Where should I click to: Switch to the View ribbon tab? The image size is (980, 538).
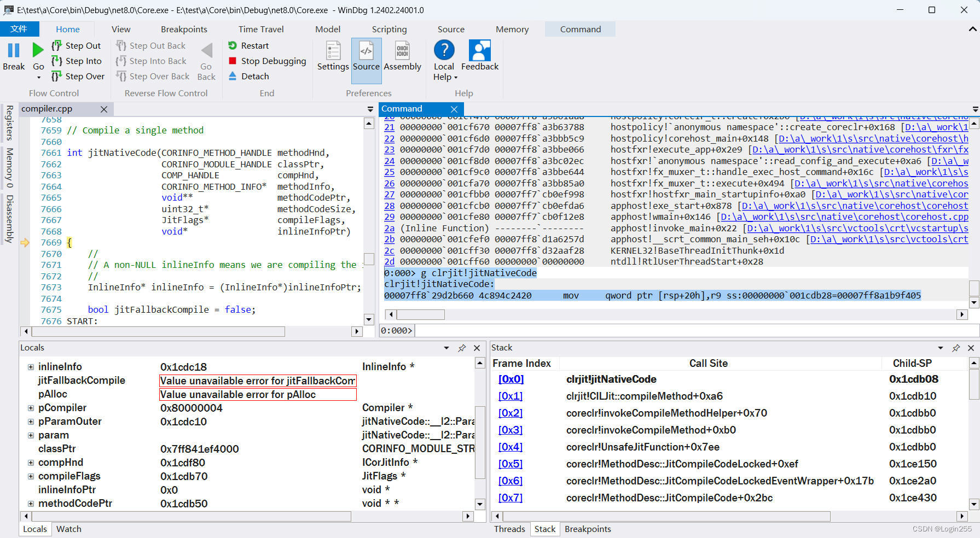(121, 29)
